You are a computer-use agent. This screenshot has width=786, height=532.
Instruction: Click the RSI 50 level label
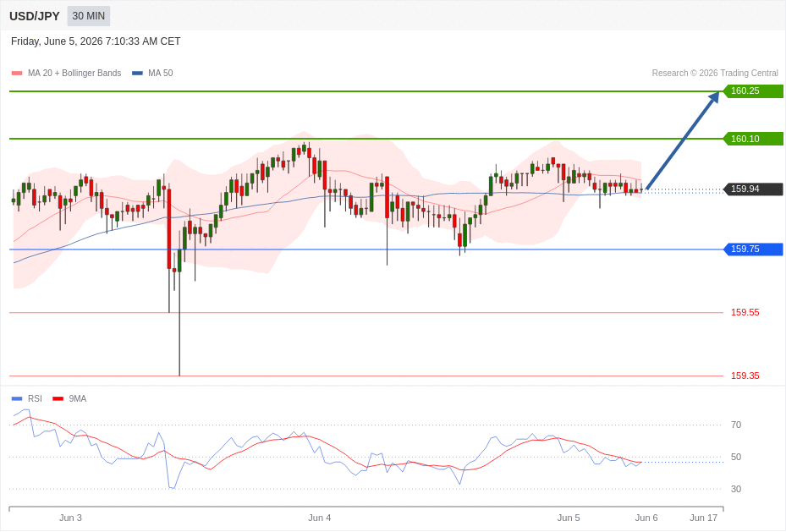click(x=736, y=457)
